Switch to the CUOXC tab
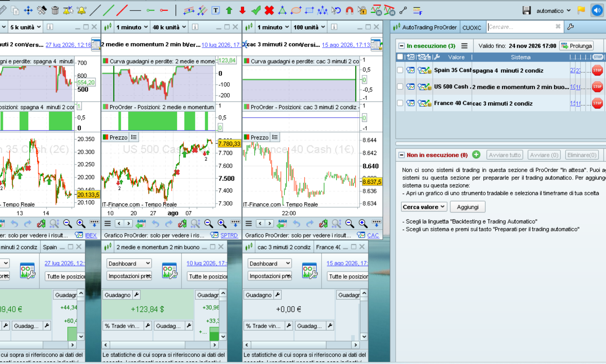 click(472, 27)
